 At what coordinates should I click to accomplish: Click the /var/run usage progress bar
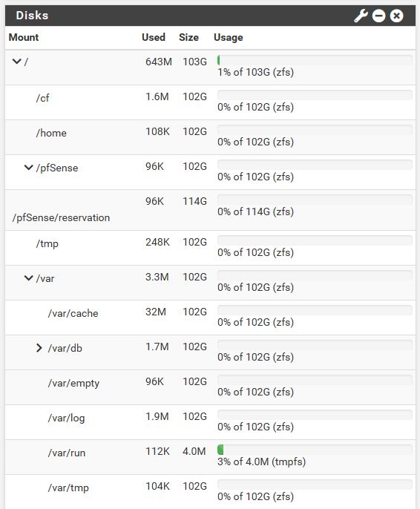tap(315, 450)
